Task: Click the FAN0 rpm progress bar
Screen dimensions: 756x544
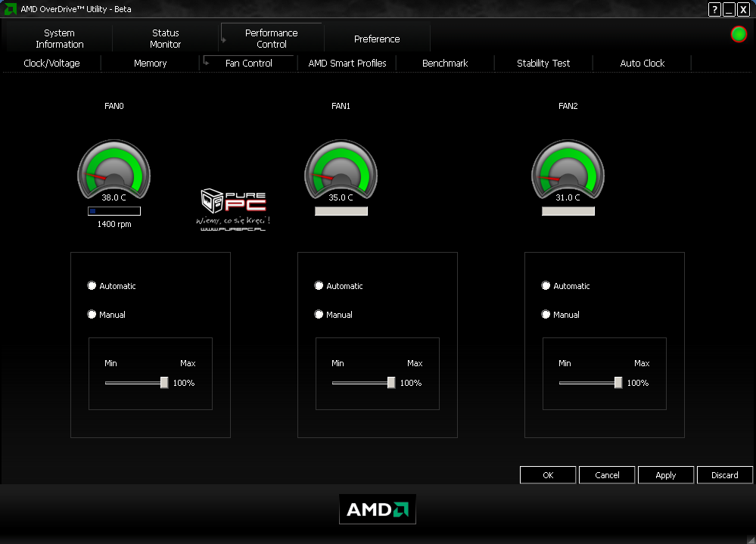Action: pos(114,211)
